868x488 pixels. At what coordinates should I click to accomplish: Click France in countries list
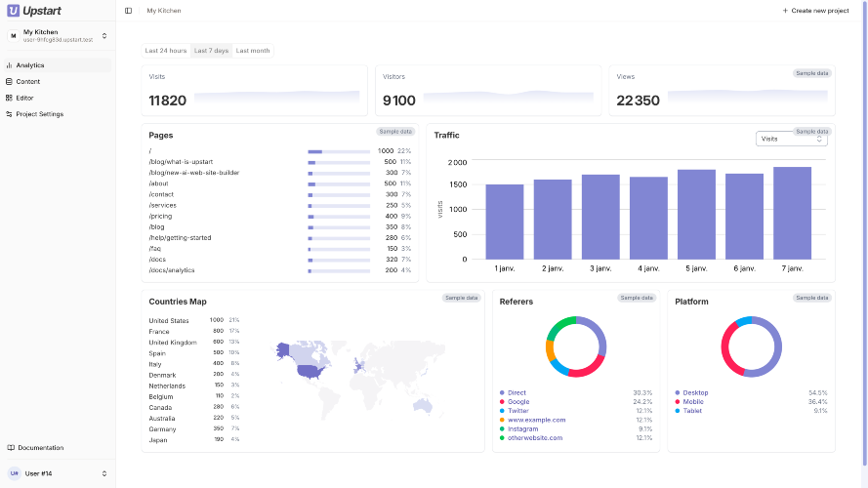click(x=159, y=332)
